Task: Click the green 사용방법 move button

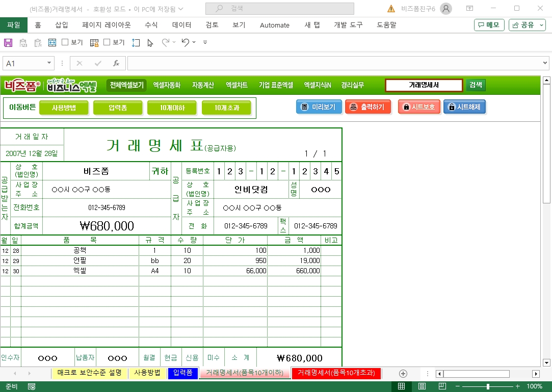Action: (x=64, y=108)
